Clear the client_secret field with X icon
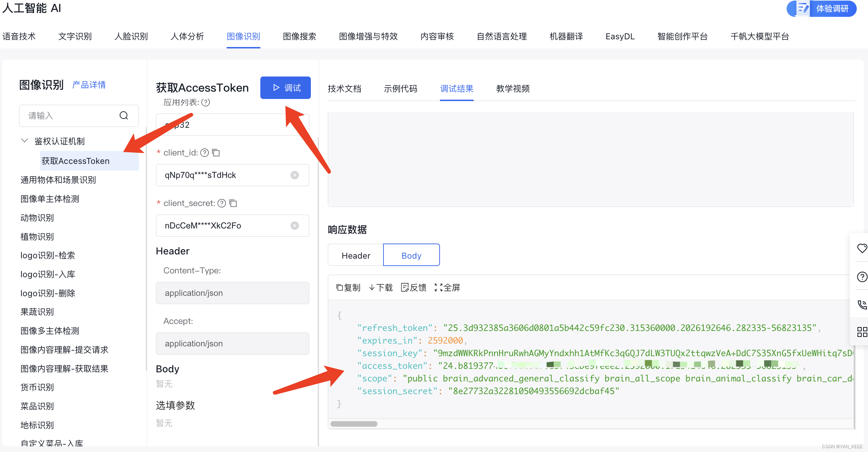868x452 pixels. [295, 226]
